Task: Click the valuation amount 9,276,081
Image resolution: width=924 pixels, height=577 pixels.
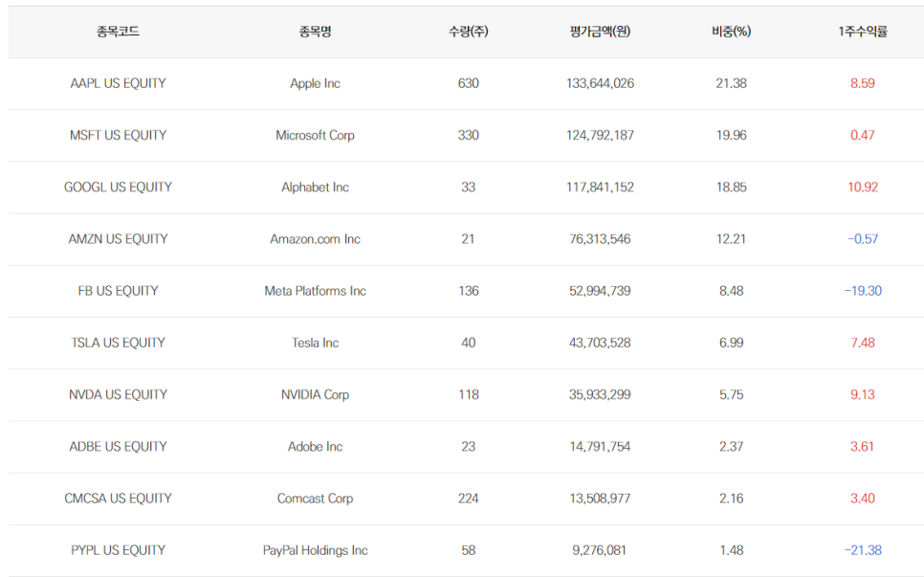Action: pyautogui.click(x=600, y=550)
